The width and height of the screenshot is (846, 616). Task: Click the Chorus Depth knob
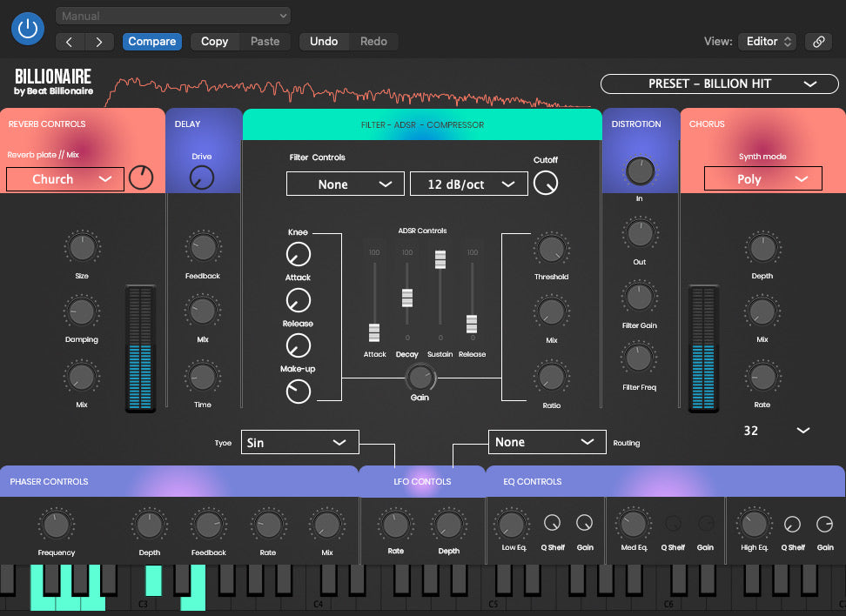pos(762,248)
